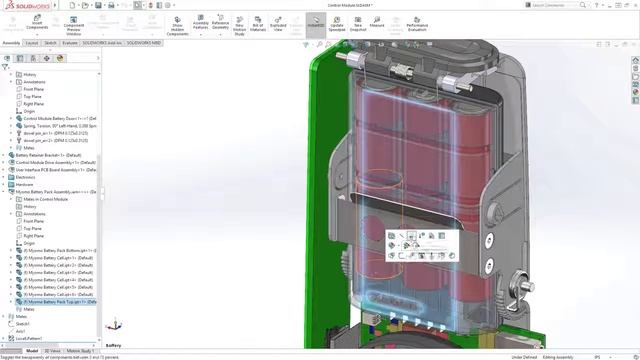Viewport: 640px width, 360px height.
Task: Click the Insert Components tool
Action: point(37,22)
